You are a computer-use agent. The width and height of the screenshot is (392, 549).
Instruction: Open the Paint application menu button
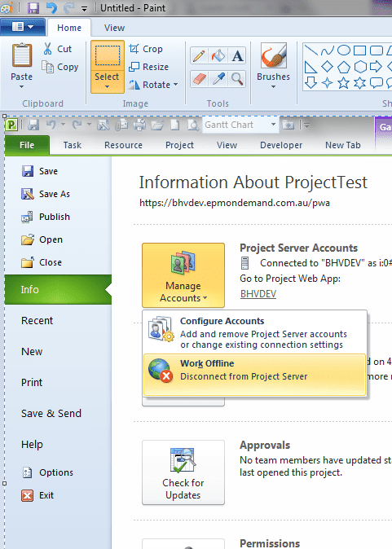pyautogui.click(x=23, y=27)
